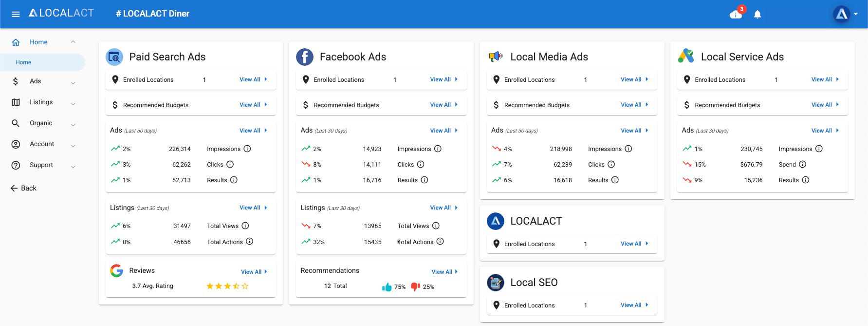Click the # LOCALACT Diner header title
This screenshot has width=868, height=326.
point(152,14)
